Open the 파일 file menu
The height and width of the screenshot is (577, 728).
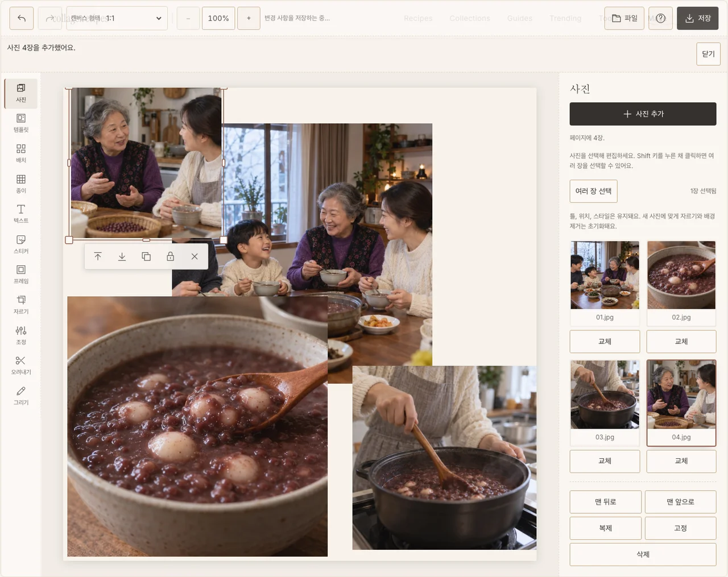point(624,18)
